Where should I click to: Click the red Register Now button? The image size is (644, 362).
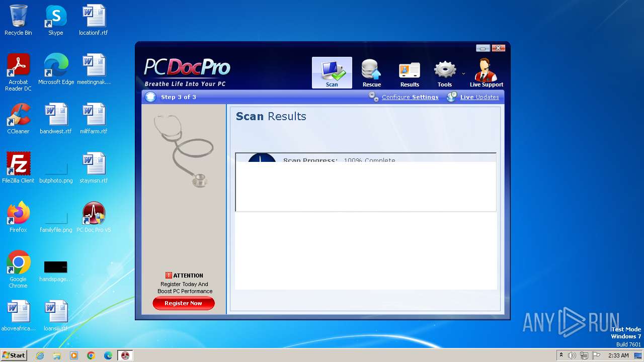point(184,303)
